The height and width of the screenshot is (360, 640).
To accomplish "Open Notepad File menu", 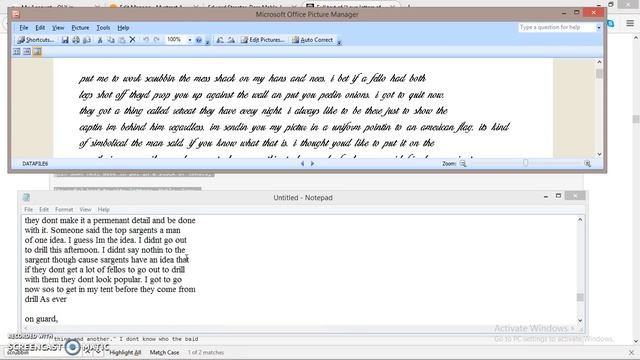I will (x=28, y=209).
